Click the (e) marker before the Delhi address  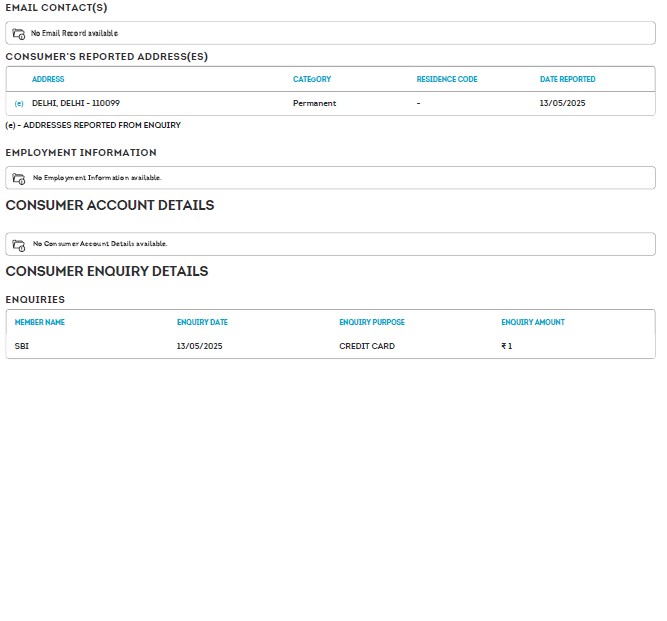click(x=19, y=103)
